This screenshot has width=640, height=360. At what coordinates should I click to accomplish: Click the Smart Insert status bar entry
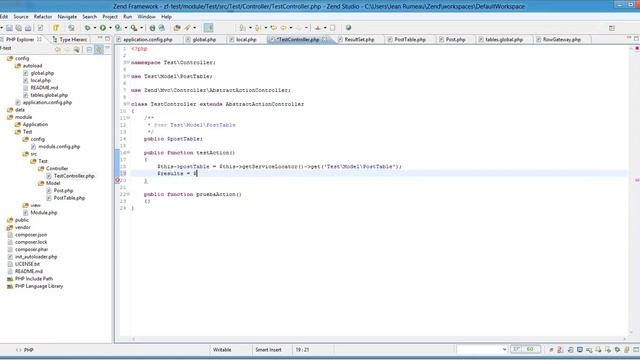point(268,350)
